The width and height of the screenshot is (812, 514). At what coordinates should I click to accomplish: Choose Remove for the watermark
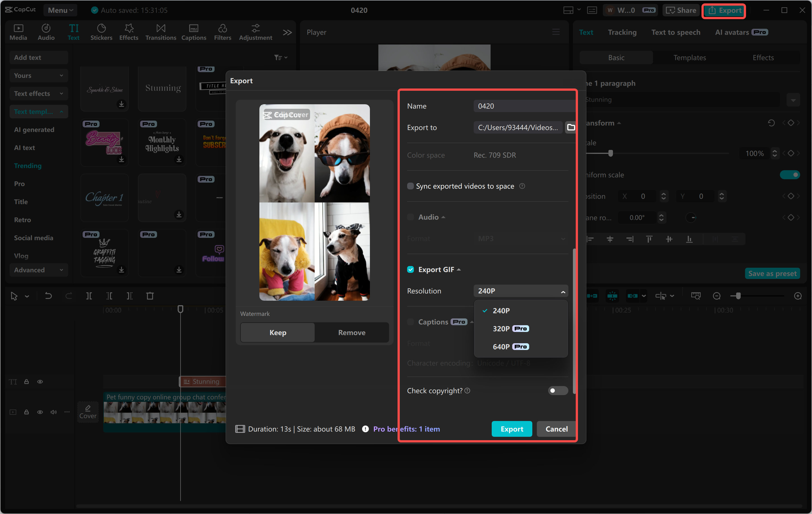tap(351, 332)
